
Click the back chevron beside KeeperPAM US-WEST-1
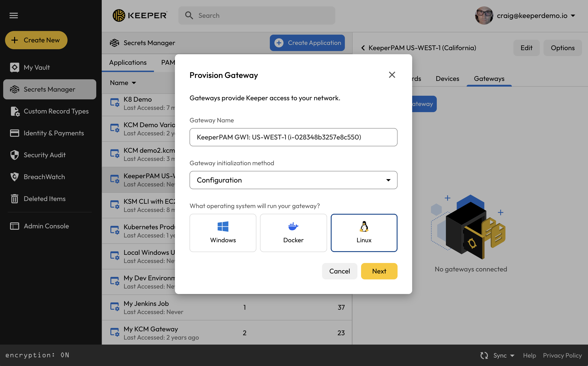tap(363, 48)
